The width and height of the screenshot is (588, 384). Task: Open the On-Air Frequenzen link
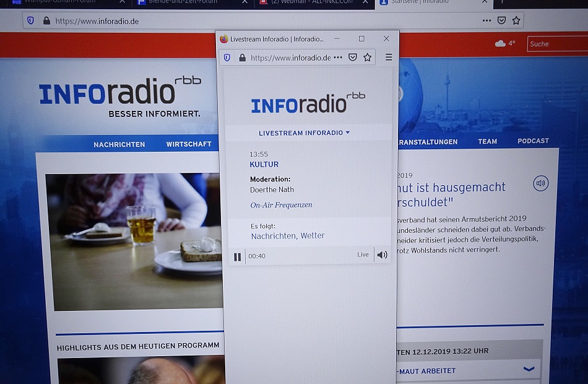click(x=281, y=205)
